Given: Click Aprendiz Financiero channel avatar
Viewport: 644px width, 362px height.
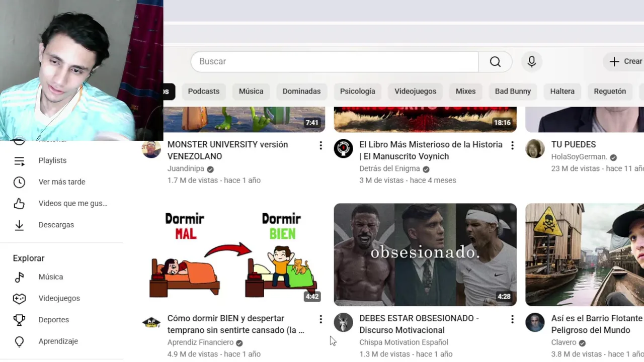Looking at the screenshot, I should 151,323.
